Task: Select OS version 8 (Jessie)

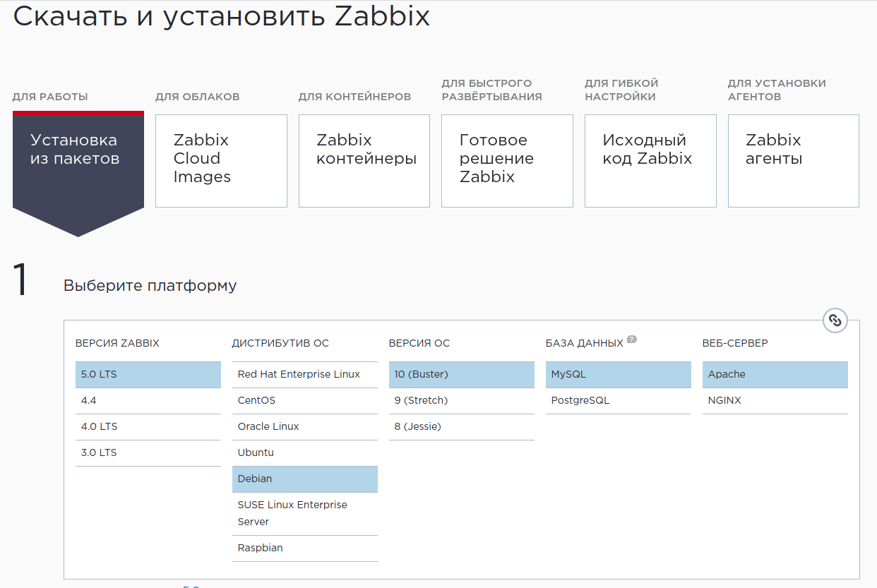Action: 462,427
